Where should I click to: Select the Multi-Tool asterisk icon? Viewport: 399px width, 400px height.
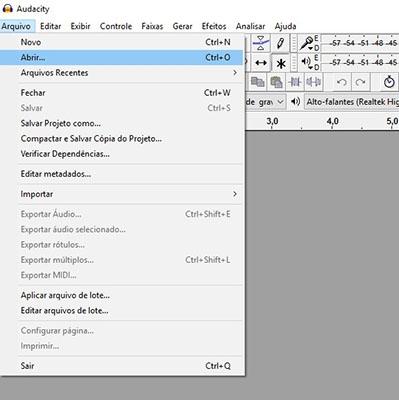click(281, 63)
